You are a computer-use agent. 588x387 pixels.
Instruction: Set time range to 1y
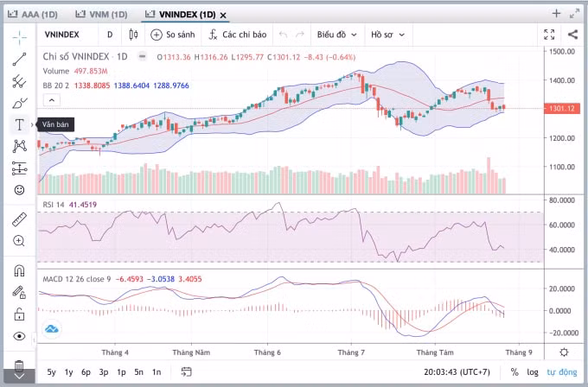coord(68,372)
